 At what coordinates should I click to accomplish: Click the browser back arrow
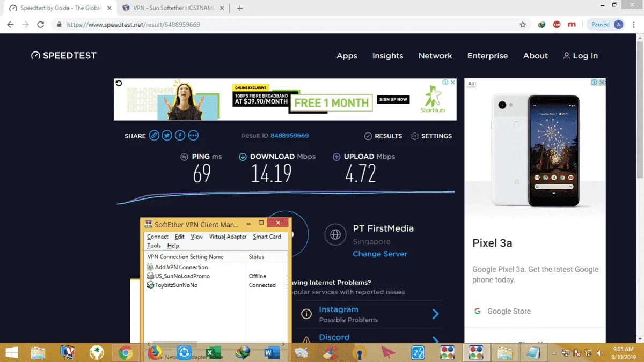[10, 25]
